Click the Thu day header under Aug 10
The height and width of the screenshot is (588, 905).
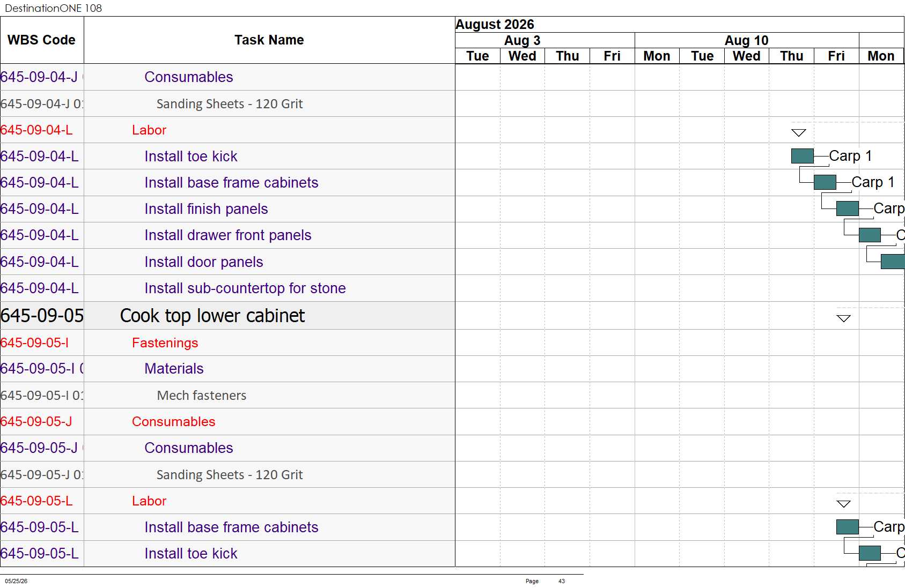click(792, 56)
